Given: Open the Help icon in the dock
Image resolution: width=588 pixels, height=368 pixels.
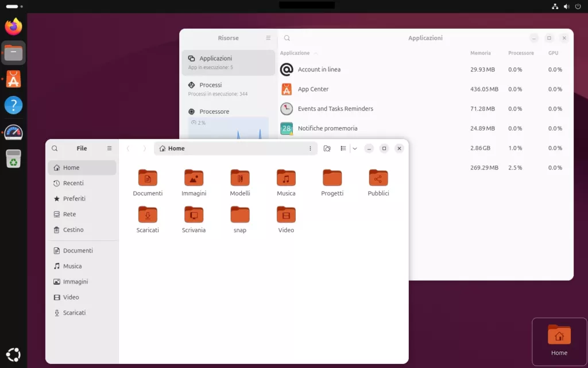Looking at the screenshot, I should [x=14, y=105].
